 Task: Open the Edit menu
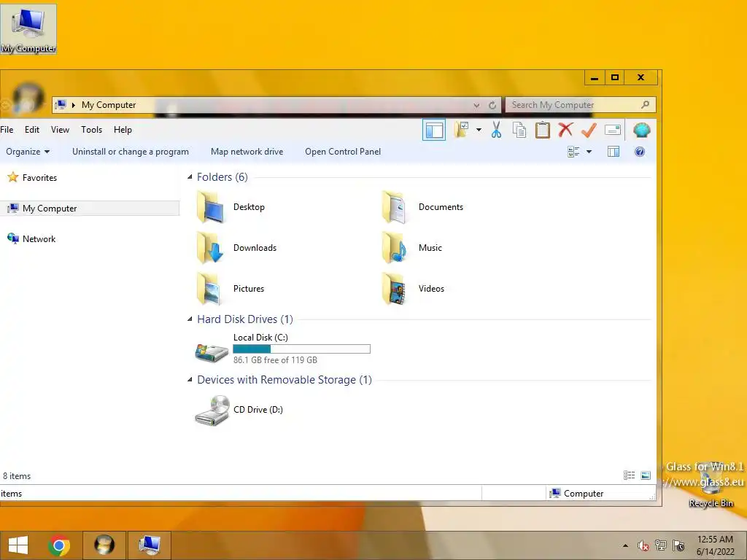(x=32, y=130)
